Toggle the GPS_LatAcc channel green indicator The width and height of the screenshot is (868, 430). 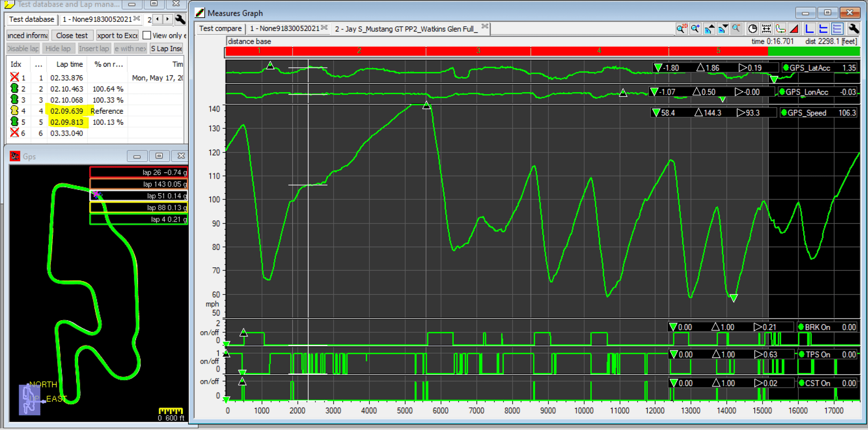point(786,68)
